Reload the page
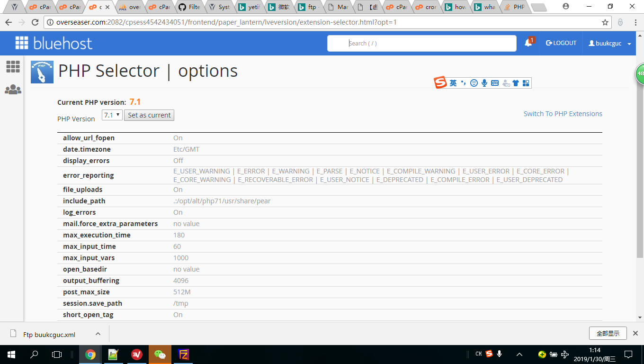Image resolution: width=644 pixels, height=364 pixels. point(35,22)
